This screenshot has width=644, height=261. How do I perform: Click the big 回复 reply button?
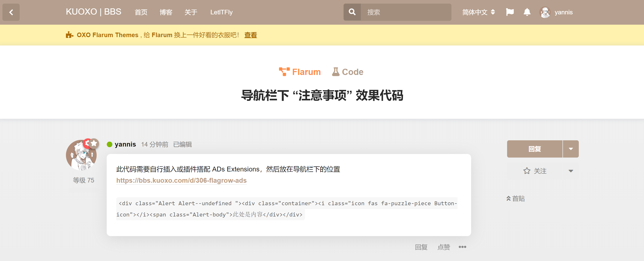click(x=534, y=149)
